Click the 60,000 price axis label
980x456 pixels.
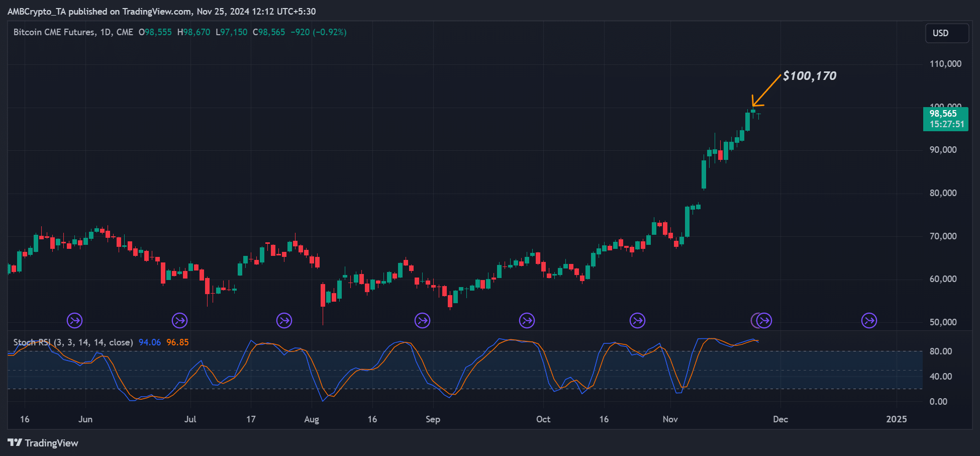943,279
